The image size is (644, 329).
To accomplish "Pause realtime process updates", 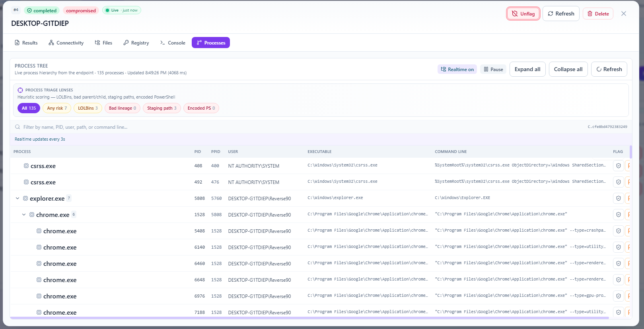I will pos(493,69).
